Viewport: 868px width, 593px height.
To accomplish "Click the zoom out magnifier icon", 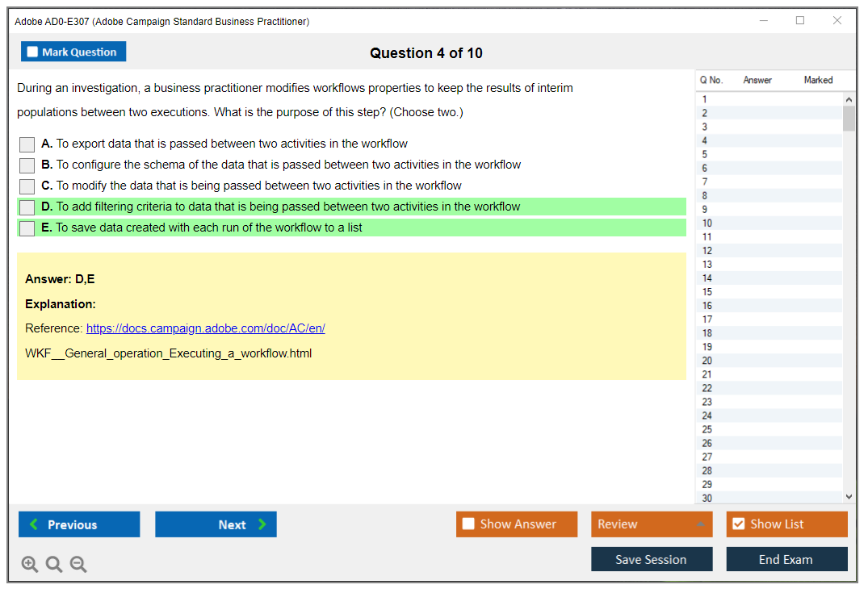I will click(x=78, y=564).
